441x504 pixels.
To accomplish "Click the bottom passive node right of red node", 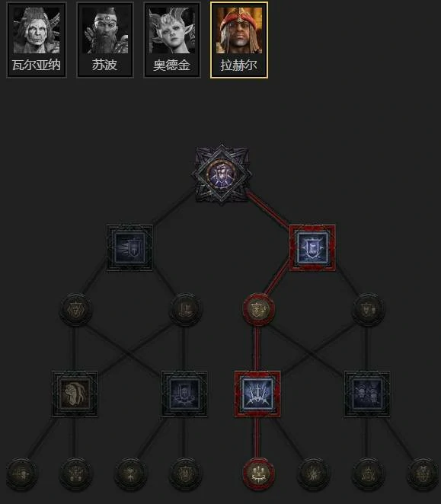I will 312,474.
